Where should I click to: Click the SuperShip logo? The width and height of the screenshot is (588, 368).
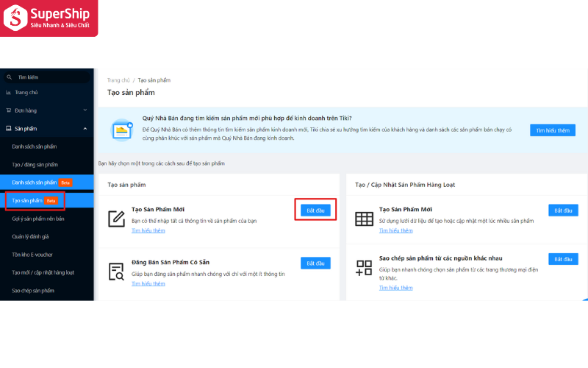49,18
